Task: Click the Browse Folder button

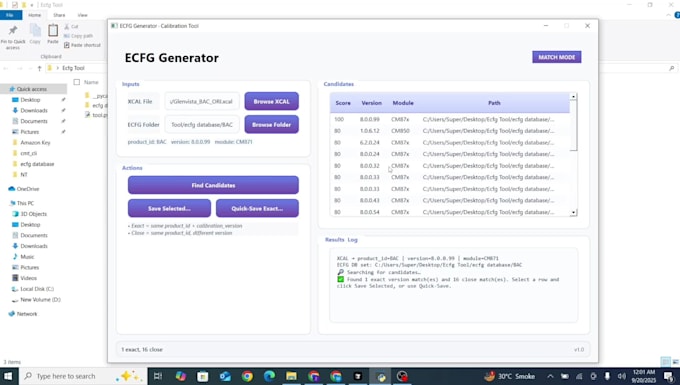Action: click(271, 124)
